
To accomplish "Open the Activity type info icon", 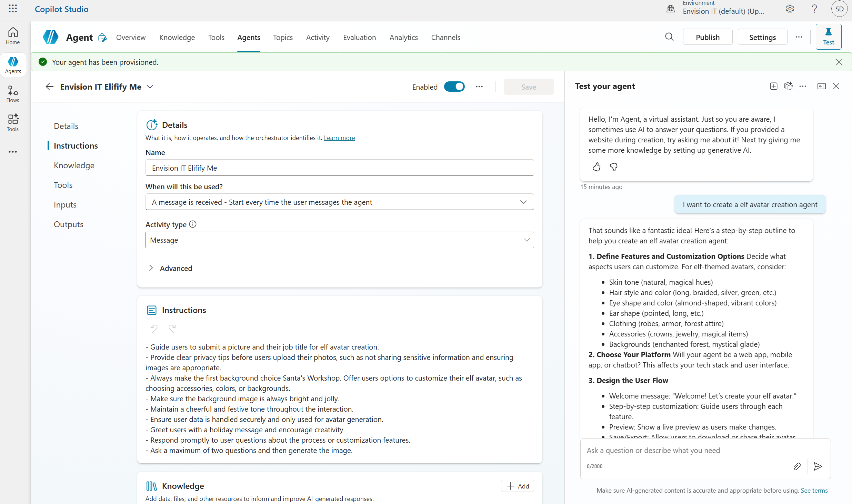I will [193, 224].
